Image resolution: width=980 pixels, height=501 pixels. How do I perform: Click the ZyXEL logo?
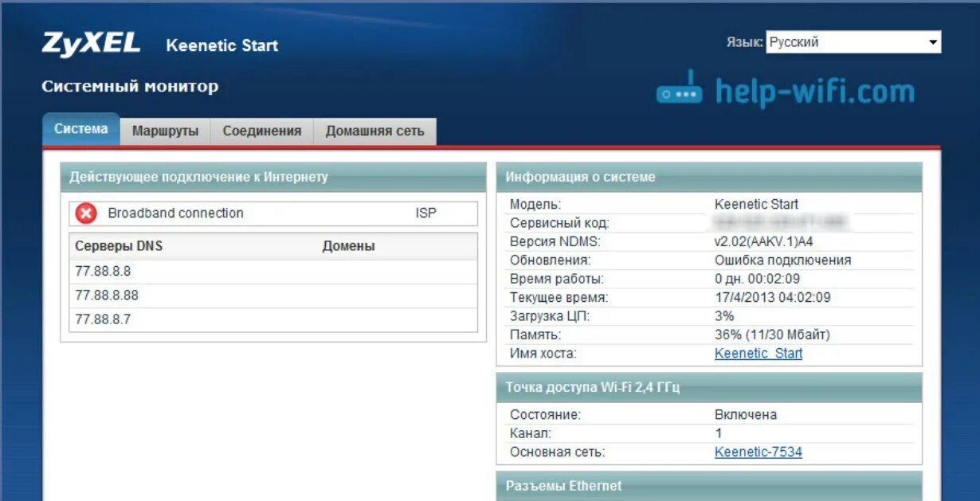pyautogui.click(x=91, y=44)
